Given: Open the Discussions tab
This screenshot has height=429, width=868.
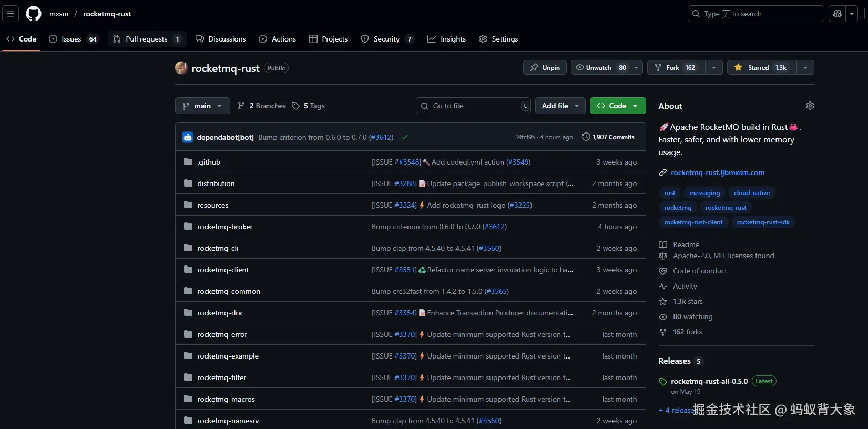Looking at the screenshot, I should [221, 39].
